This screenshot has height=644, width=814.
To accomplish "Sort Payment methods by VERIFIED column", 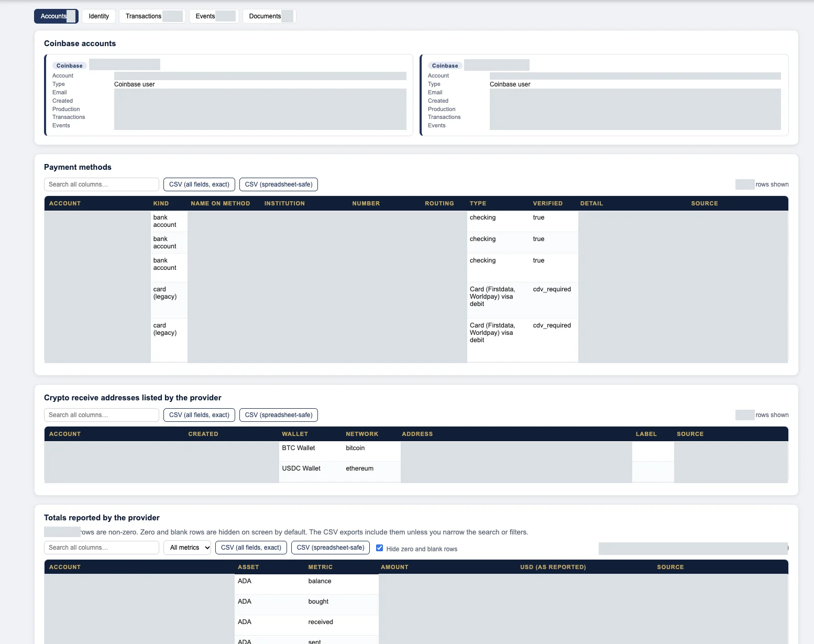I will click(x=547, y=203).
